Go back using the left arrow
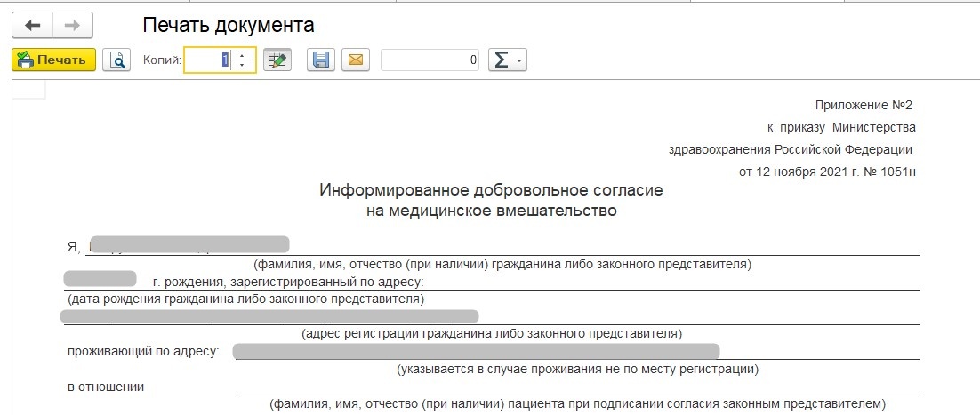Viewport: 980px width, 415px height. (33, 25)
